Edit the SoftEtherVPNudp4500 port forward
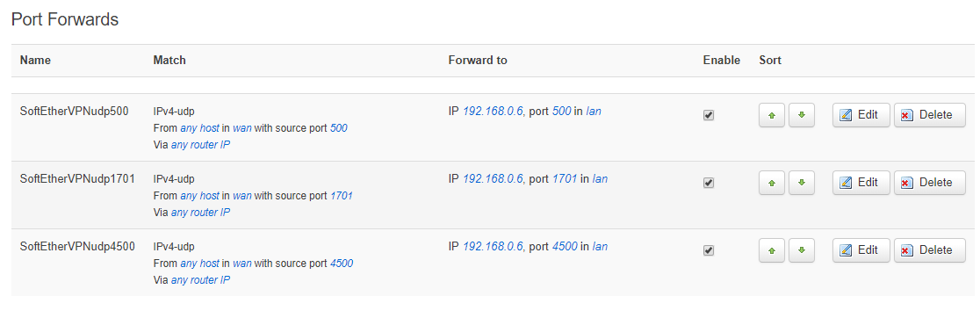This screenshot has height=318, width=980. pyautogui.click(x=861, y=249)
